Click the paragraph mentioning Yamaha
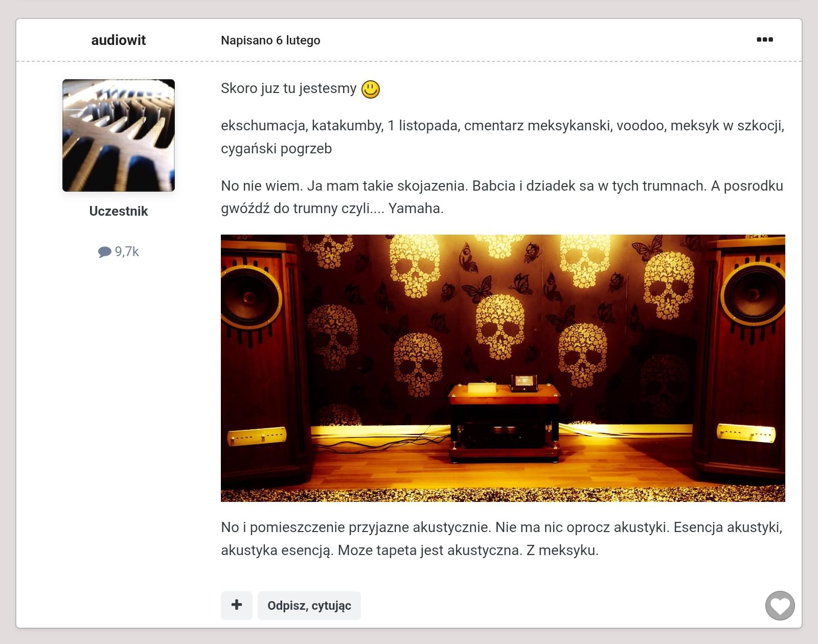Image resolution: width=818 pixels, height=644 pixels. tap(502, 197)
